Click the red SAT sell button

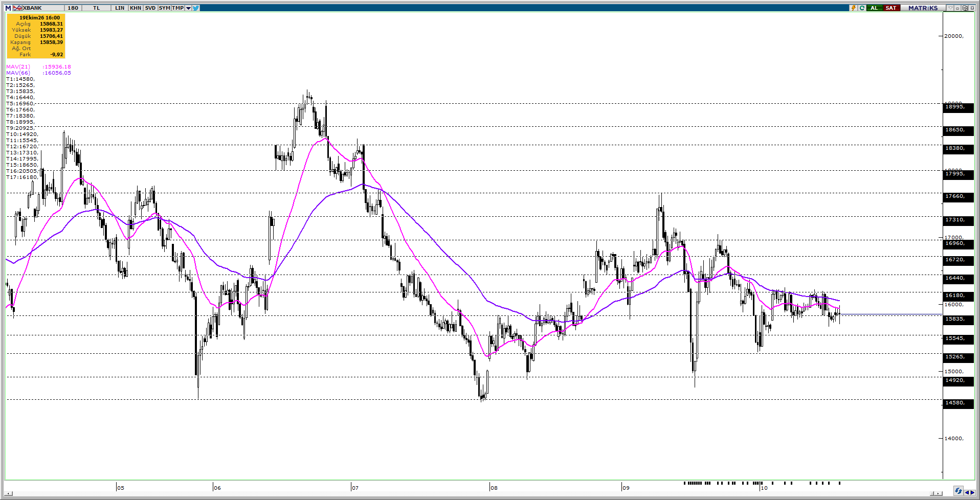point(891,8)
